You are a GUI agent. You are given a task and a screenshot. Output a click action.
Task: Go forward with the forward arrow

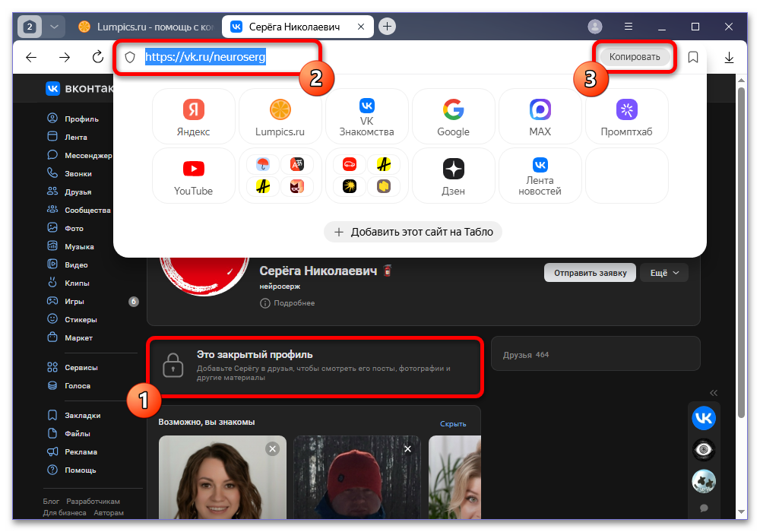(x=65, y=57)
